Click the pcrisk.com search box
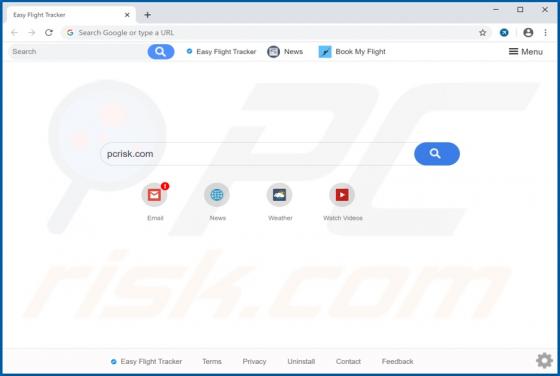This screenshot has height=376, width=560. [257, 154]
